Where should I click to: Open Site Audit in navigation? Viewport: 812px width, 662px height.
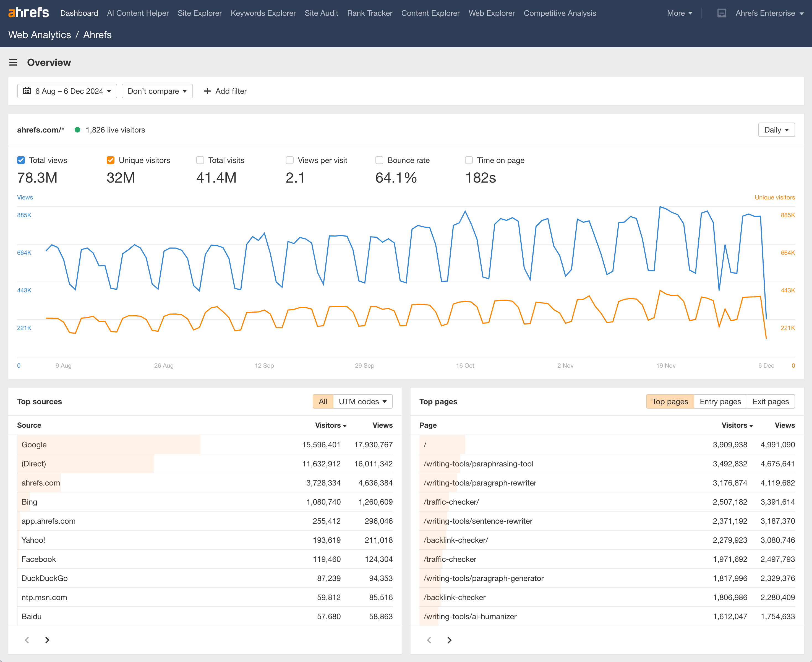point(321,13)
